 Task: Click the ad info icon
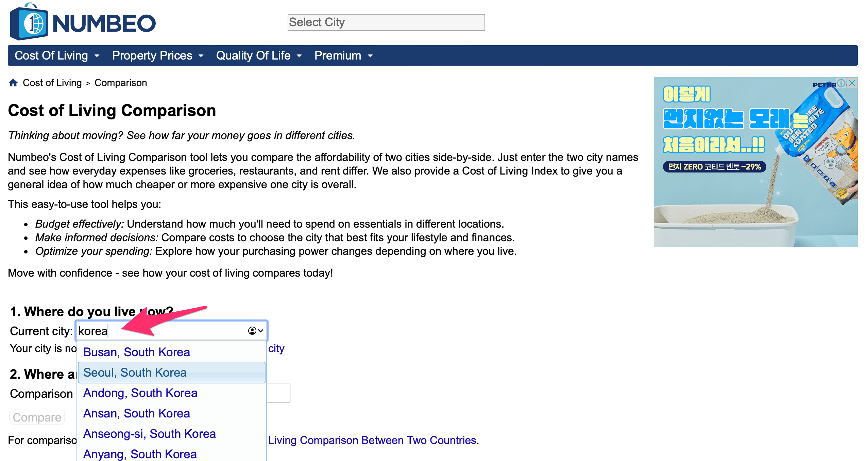tap(841, 83)
